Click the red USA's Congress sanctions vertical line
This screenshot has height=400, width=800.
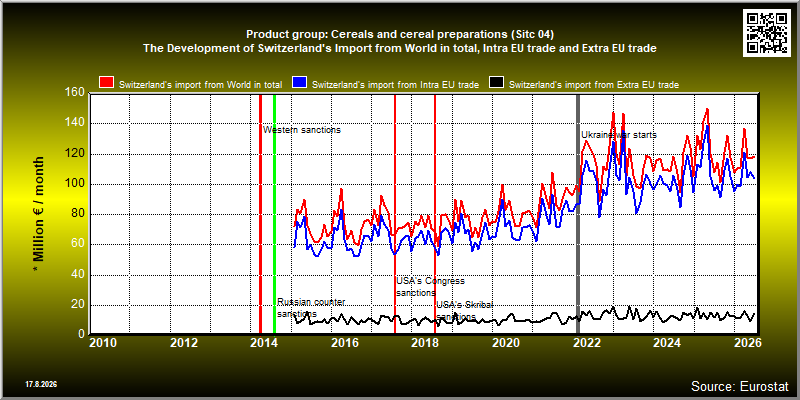395,214
